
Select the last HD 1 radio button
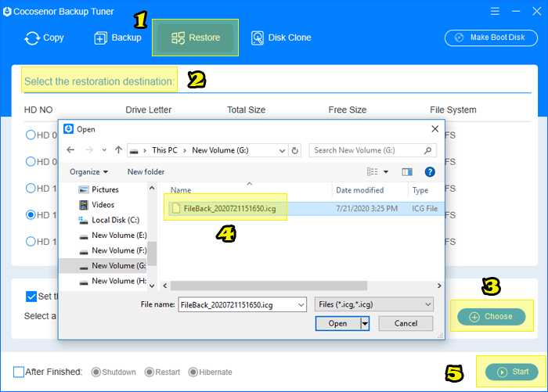[x=31, y=241]
